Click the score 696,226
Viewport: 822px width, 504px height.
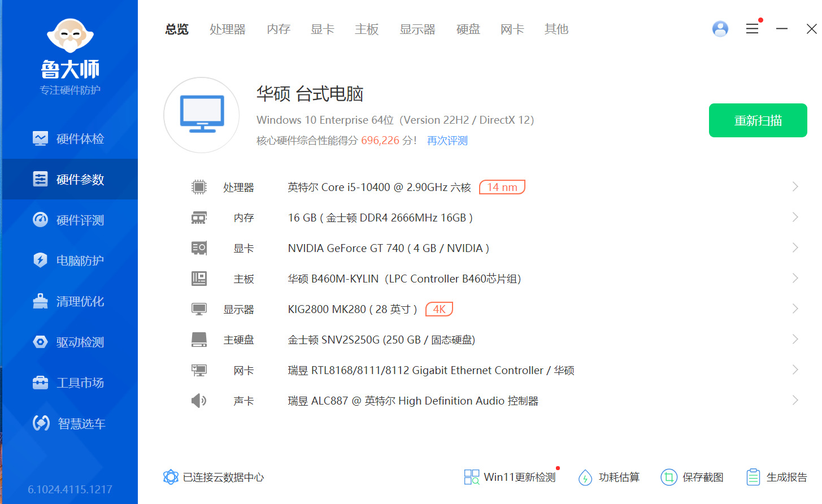pos(380,141)
